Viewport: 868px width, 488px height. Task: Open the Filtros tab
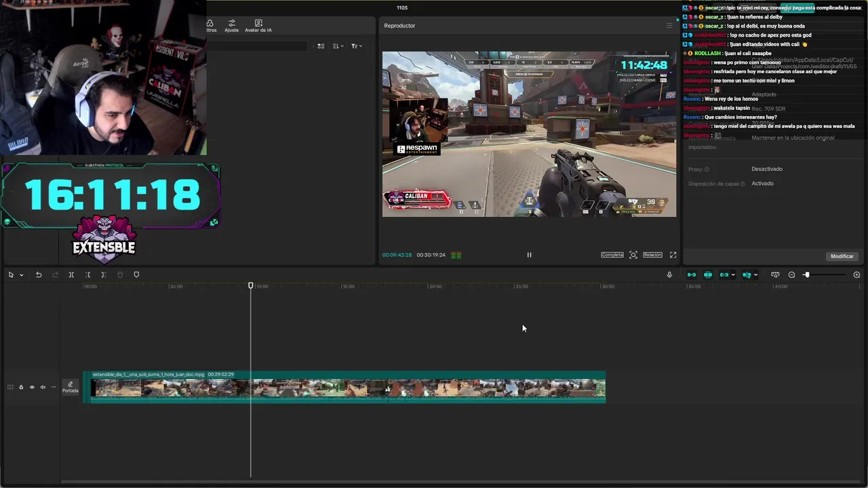click(211, 26)
